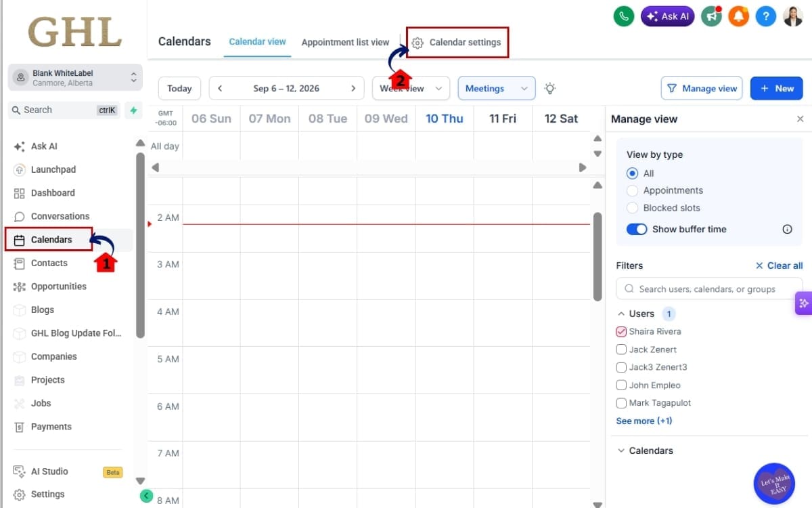Open the phone dialer icon
This screenshot has width=812, height=508.
[x=623, y=16]
